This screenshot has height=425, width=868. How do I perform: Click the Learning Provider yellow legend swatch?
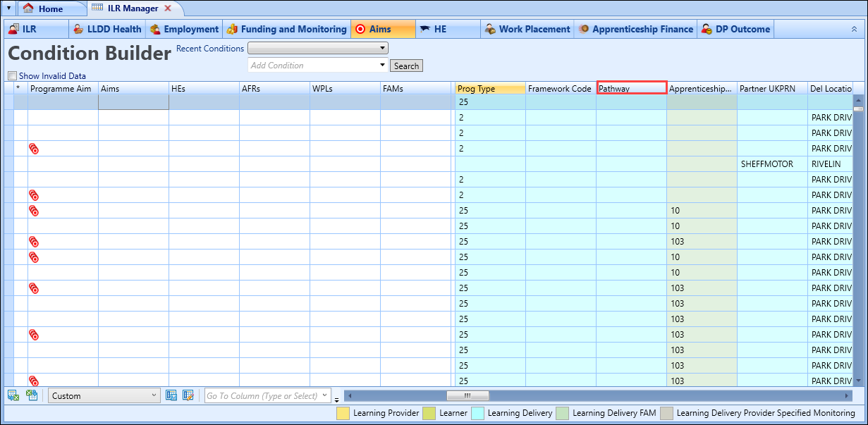[343, 413]
